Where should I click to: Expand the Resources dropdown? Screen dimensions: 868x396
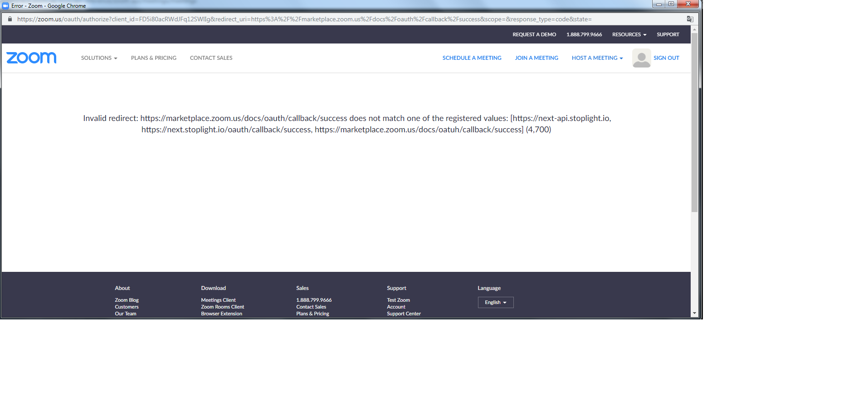click(629, 34)
